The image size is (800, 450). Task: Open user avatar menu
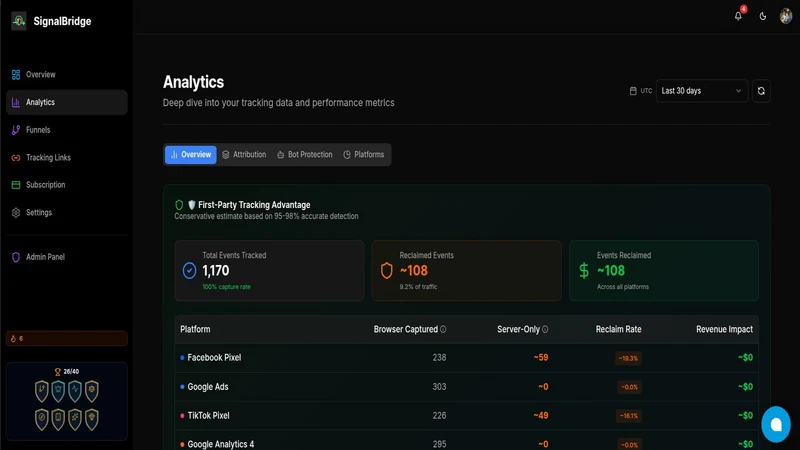coord(786,16)
